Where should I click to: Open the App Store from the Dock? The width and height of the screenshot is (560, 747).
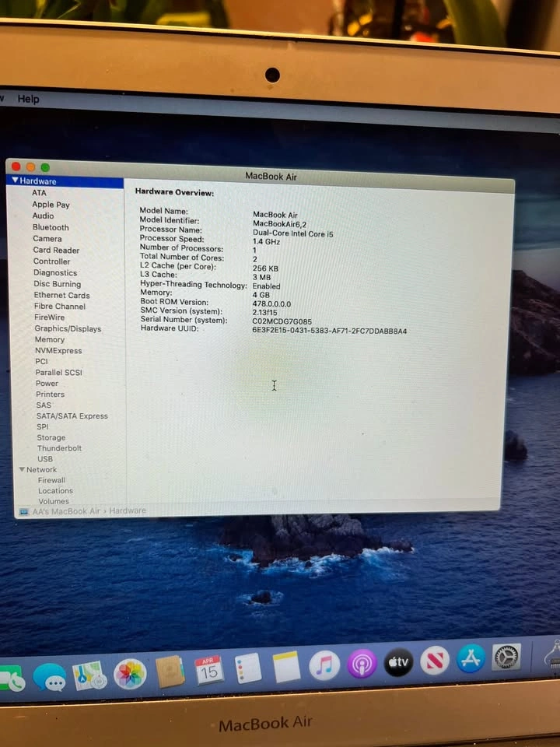tap(471, 658)
